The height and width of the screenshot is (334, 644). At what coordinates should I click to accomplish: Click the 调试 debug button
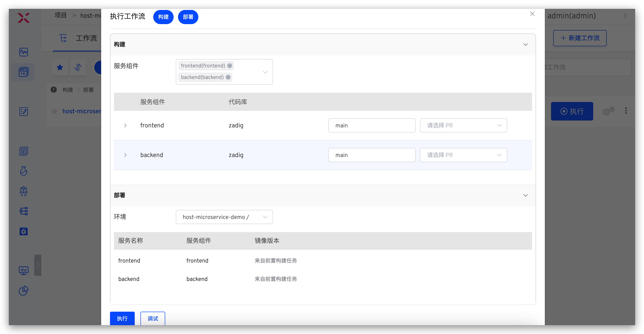[153, 318]
